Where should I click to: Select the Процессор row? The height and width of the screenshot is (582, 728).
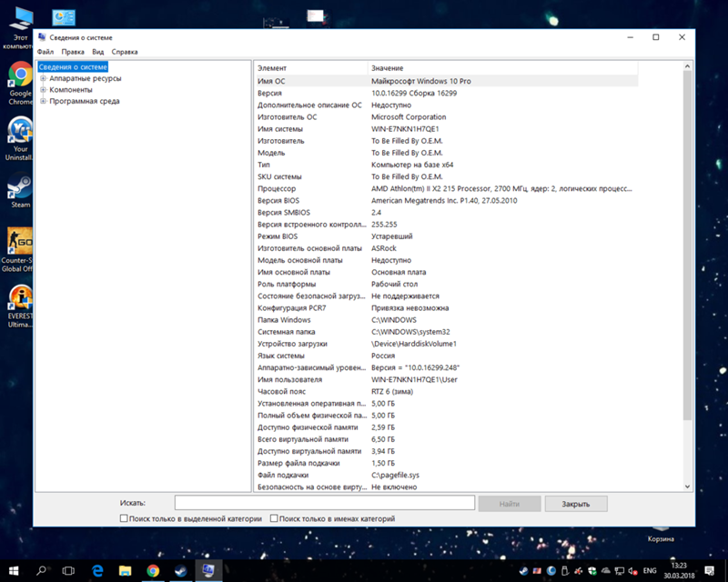[446, 189]
